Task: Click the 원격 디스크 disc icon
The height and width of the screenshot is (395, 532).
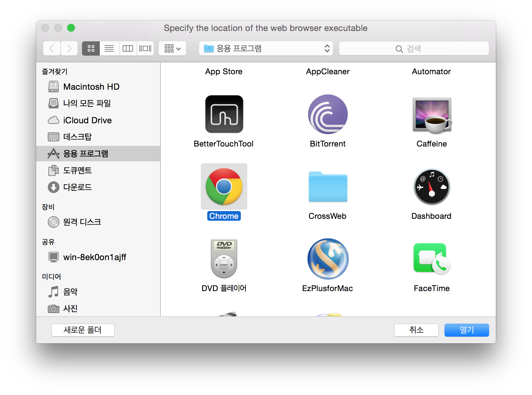Action: [54, 222]
